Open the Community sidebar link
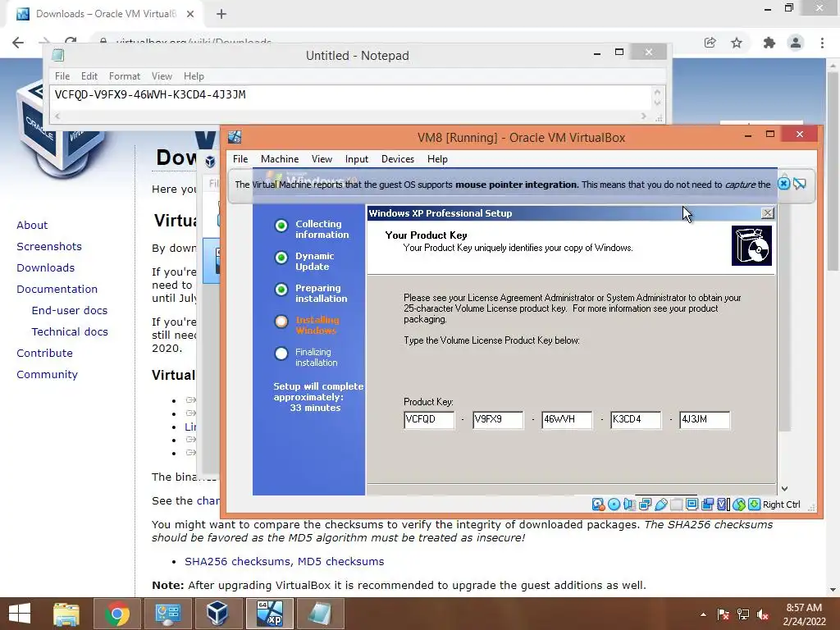 click(x=47, y=374)
